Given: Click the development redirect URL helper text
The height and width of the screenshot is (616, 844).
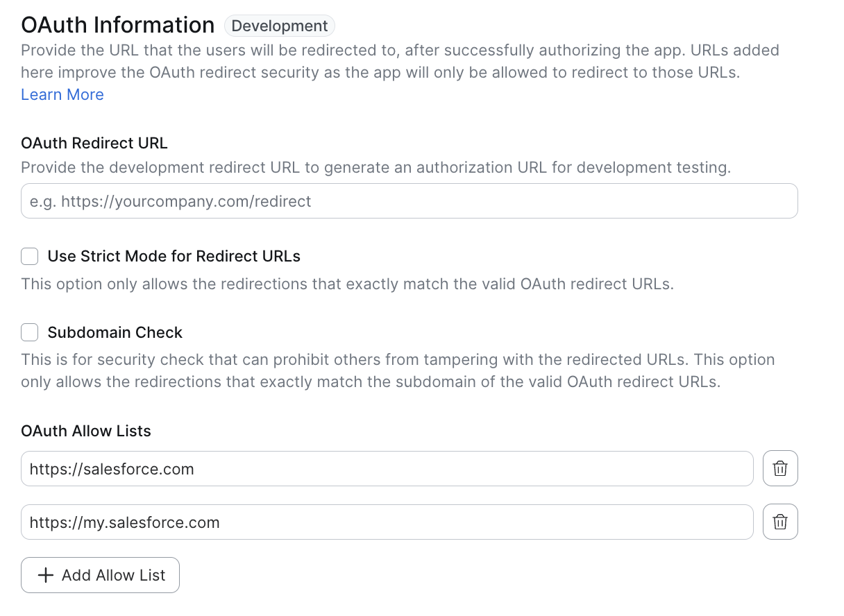Looking at the screenshot, I should (x=375, y=168).
